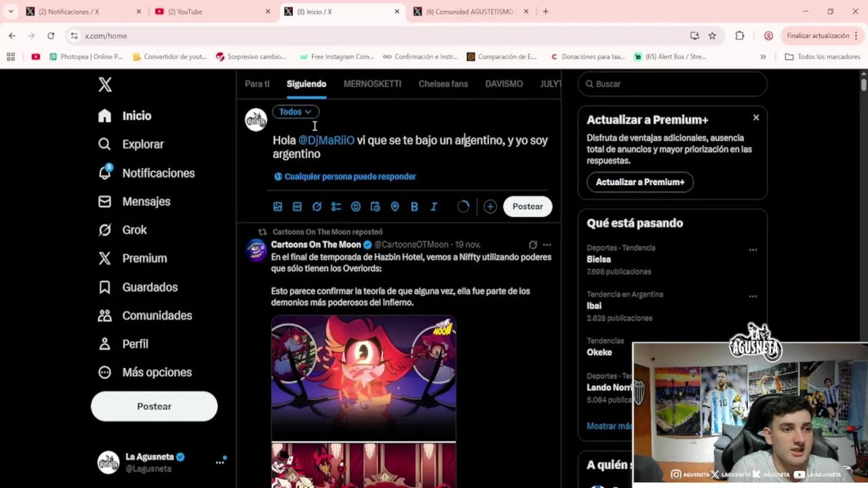Add another post to the thread
Screen dimensions: 868x488
(x=490, y=207)
